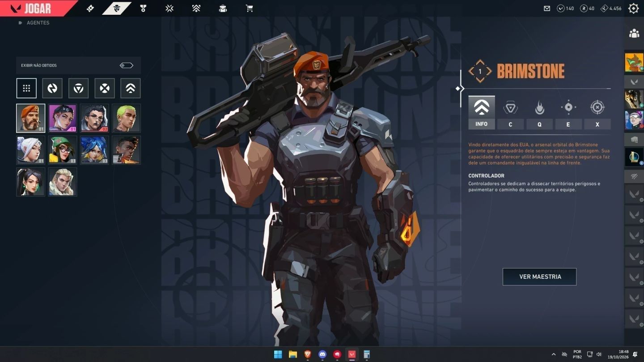Viewport: 644px width, 362px height.
Task: Open Discord from the Windows taskbar
Action: tap(322, 354)
